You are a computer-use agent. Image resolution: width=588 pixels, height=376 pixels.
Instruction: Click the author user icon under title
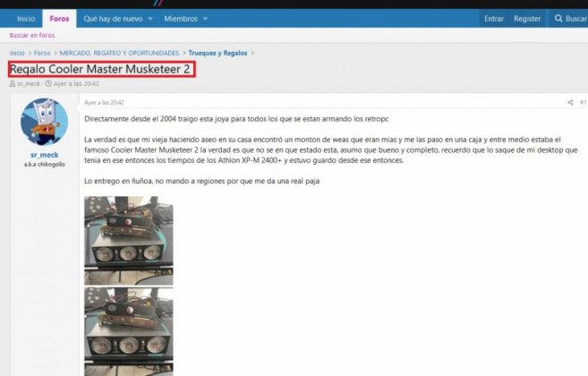click(x=13, y=84)
